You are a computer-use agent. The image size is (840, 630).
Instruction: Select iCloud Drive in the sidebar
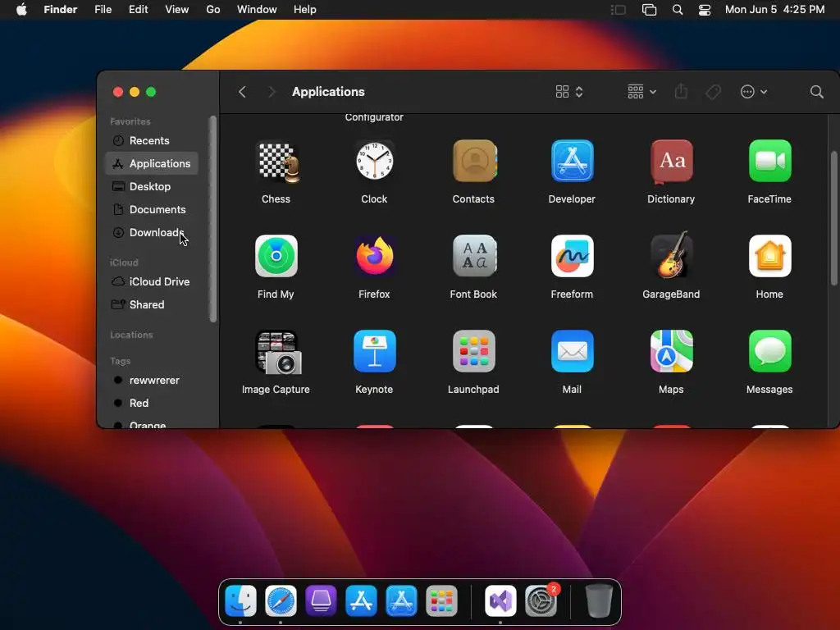click(x=152, y=281)
